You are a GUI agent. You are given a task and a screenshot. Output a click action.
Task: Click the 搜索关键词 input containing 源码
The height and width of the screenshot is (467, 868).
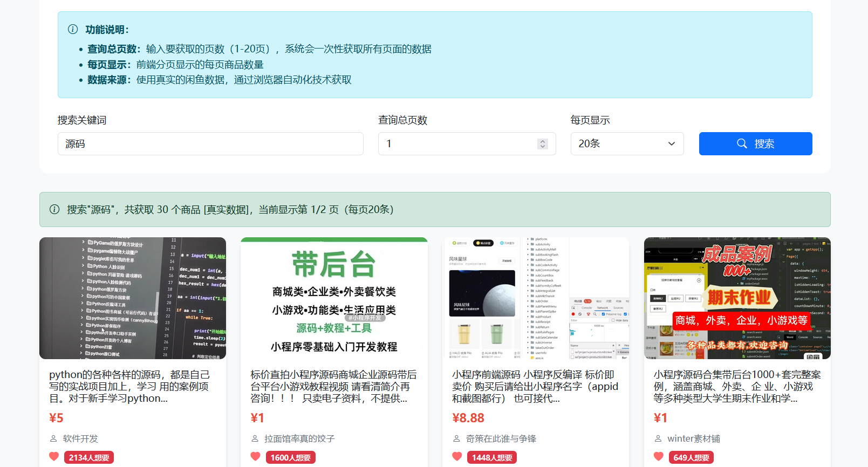(210, 144)
